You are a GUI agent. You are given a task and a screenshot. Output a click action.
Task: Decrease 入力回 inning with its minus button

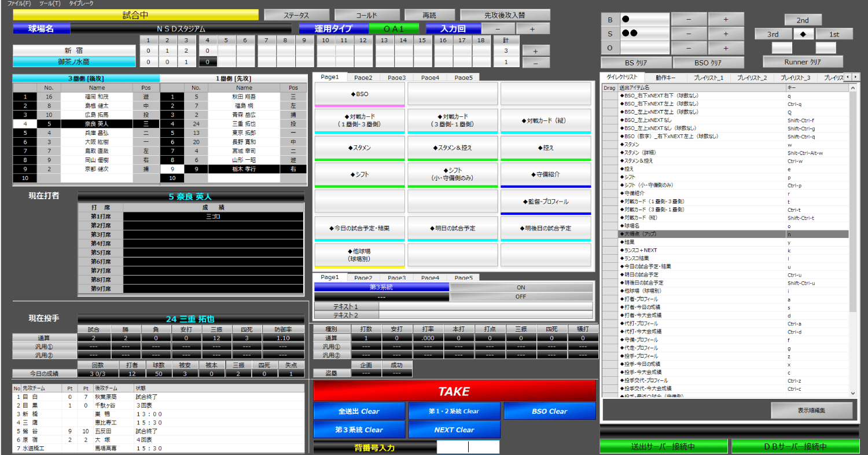[498, 28]
